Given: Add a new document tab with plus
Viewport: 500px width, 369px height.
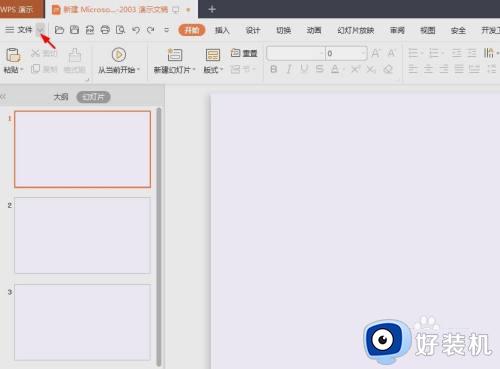Looking at the screenshot, I should (x=212, y=9).
